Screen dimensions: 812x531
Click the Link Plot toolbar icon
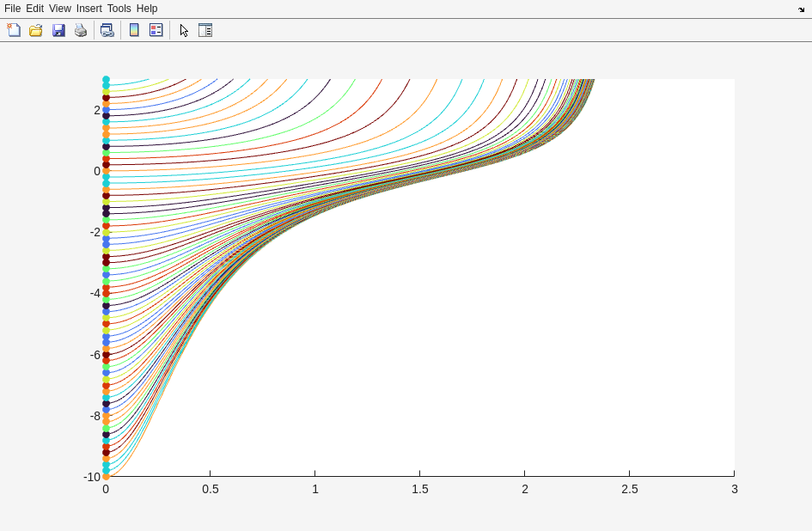tap(107, 30)
